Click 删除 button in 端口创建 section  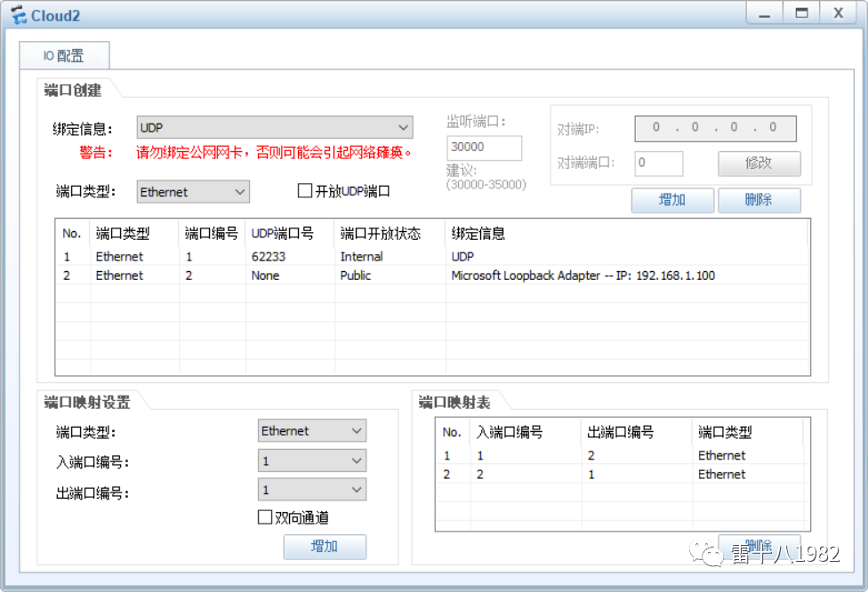pyautogui.click(x=759, y=200)
